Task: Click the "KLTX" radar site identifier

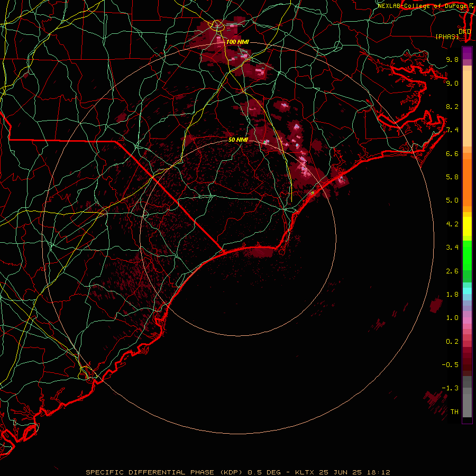Action: click(x=305, y=472)
